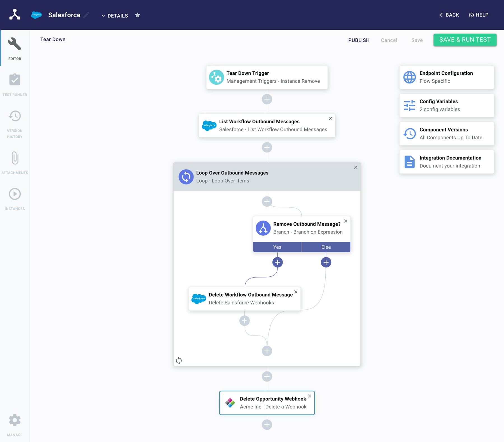Click the Save button
504x442 pixels.
point(417,40)
